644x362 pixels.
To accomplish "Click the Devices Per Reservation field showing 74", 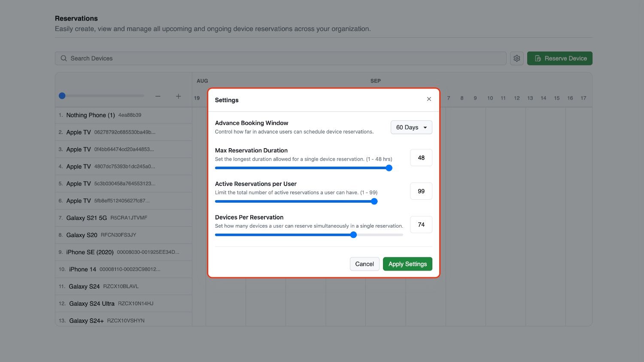I will coord(421,225).
